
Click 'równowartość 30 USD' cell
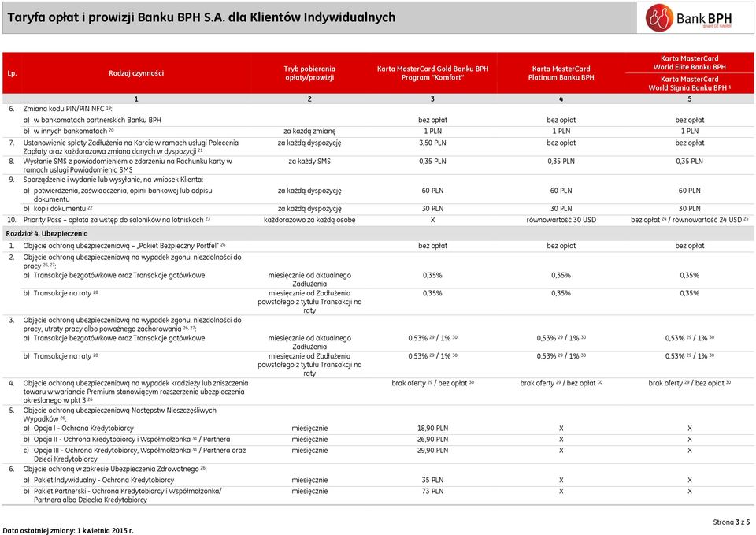point(561,220)
